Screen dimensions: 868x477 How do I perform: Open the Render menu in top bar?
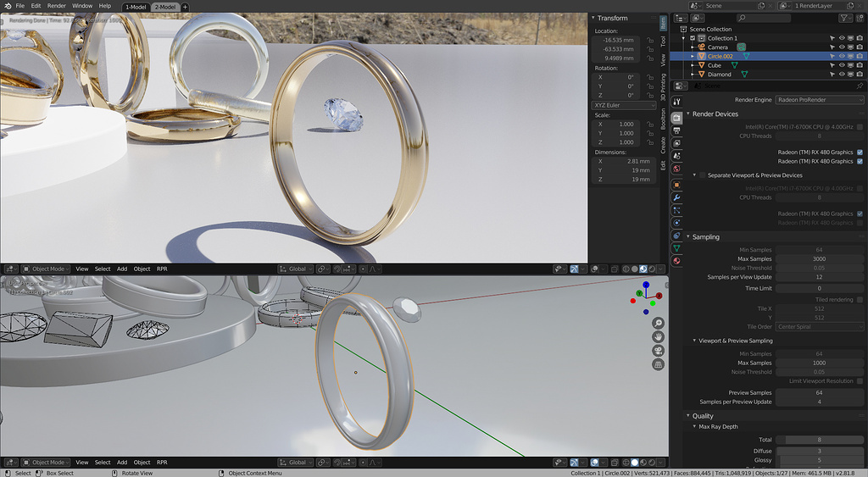(57, 6)
